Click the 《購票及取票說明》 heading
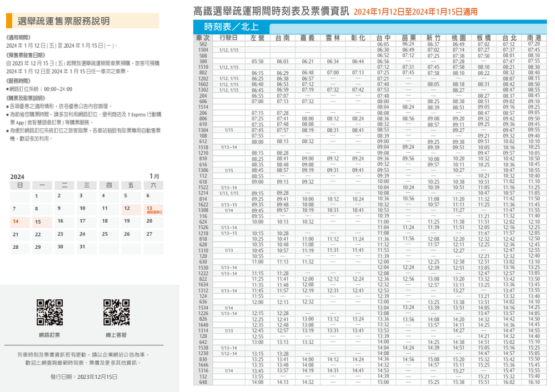Viewport: 555px width, 392px height. click(x=27, y=98)
